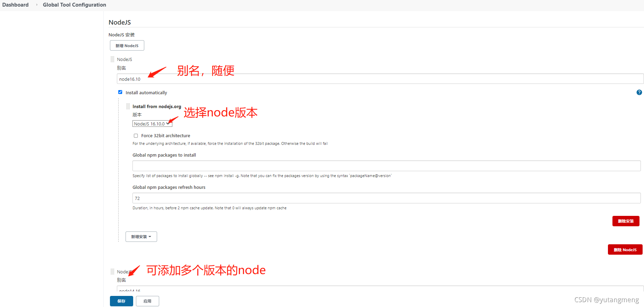Grab drag handle of Install from nodejs.org
This screenshot has height=307, width=644.
(x=128, y=106)
